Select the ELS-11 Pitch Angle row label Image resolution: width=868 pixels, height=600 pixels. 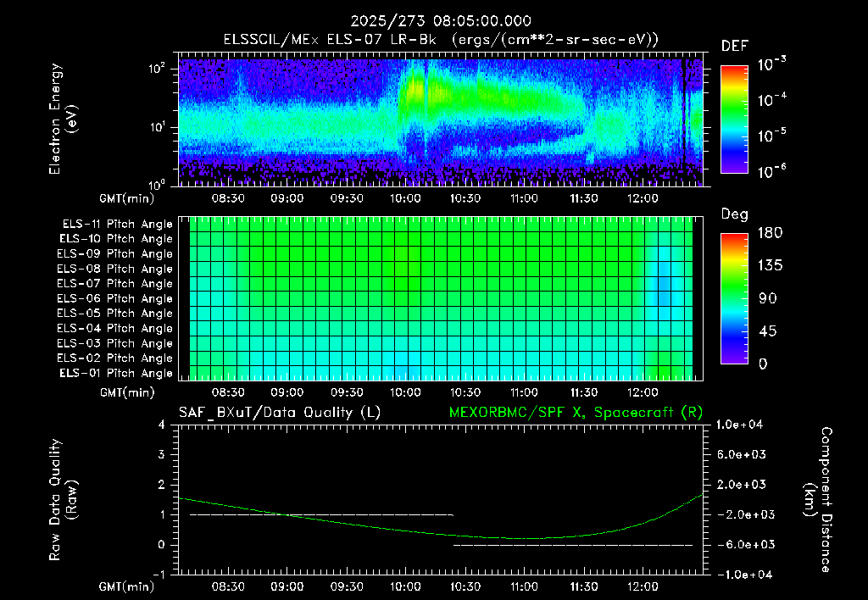pos(117,225)
